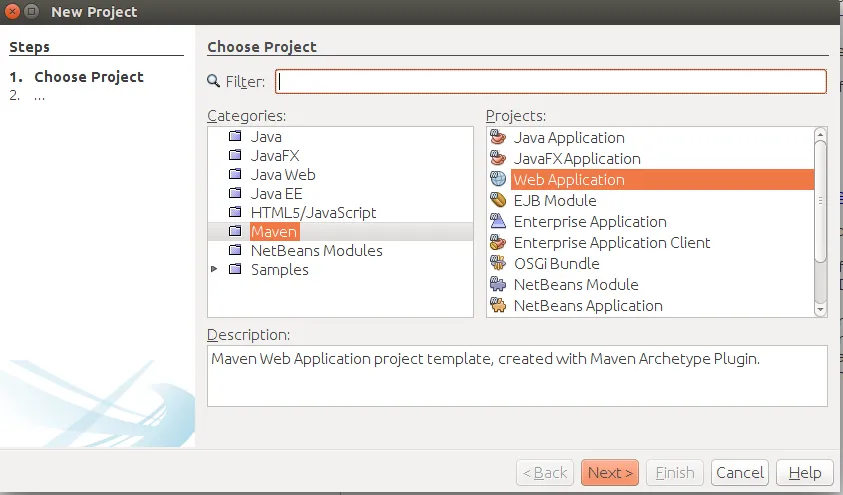Click the Enterprise Application Client icon
843x495 pixels.
(498, 242)
